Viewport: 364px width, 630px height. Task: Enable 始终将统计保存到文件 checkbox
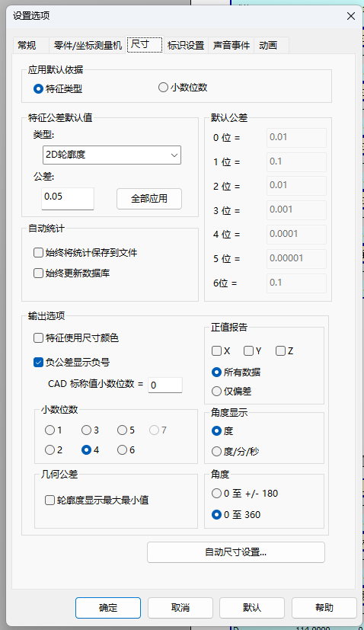tap(85, 252)
